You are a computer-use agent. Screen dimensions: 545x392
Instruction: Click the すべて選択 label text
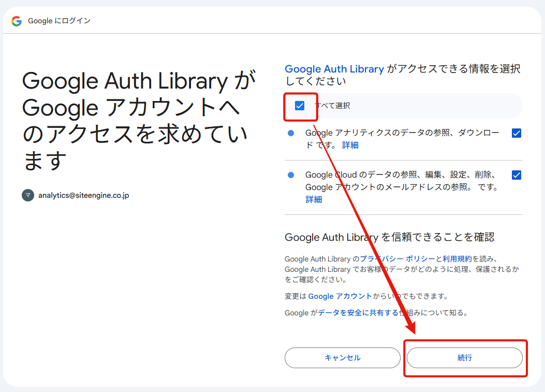[x=332, y=106]
